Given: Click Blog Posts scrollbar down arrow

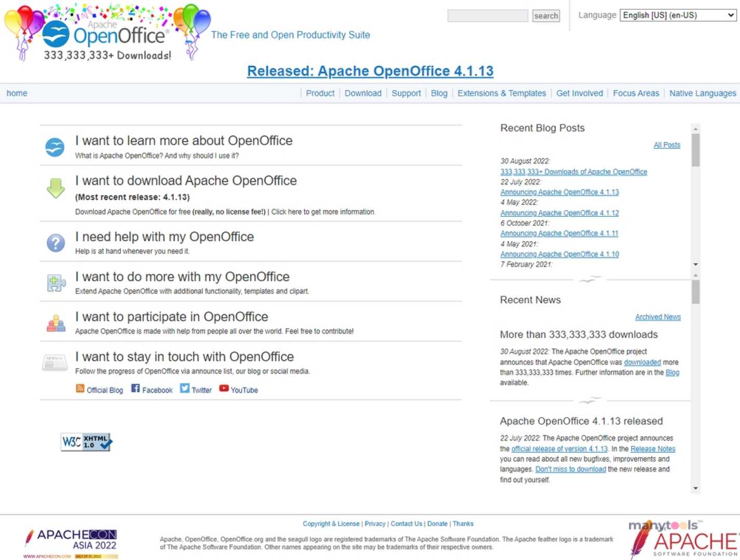Looking at the screenshot, I should 696,264.
